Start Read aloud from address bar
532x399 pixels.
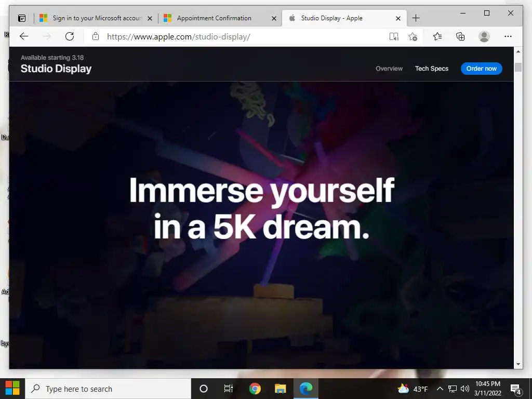coord(394,37)
